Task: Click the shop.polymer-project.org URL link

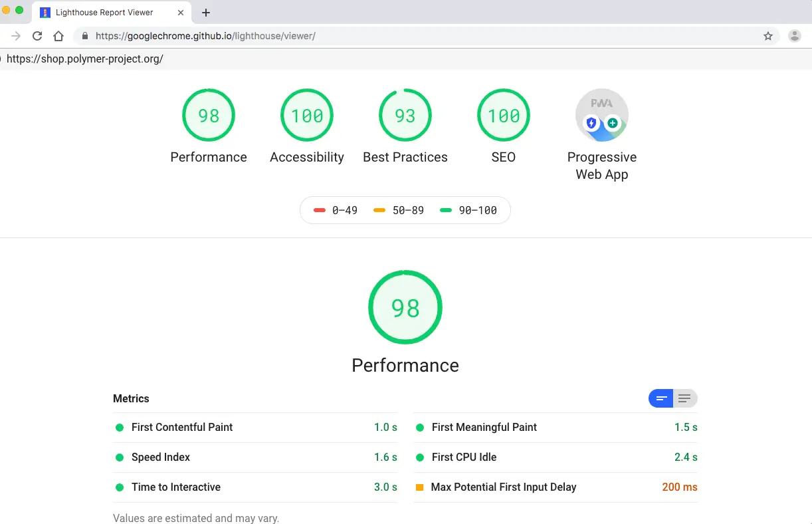Action: point(84,59)
